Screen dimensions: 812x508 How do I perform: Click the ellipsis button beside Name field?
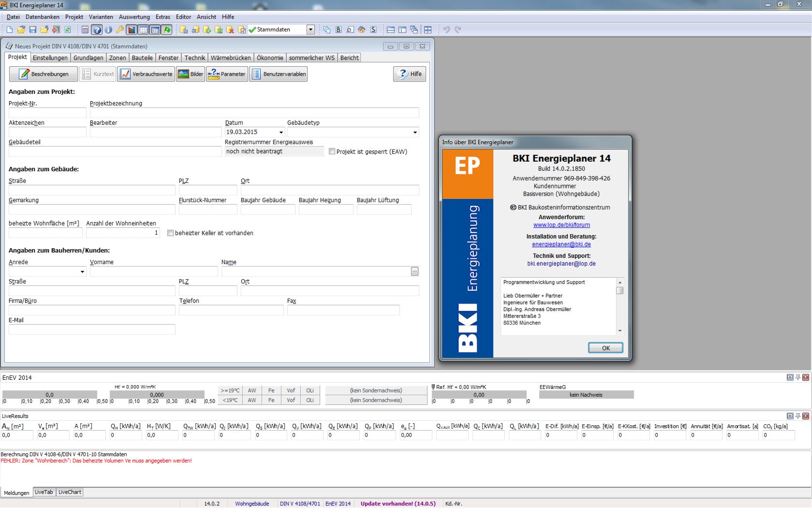click(414, 271)
